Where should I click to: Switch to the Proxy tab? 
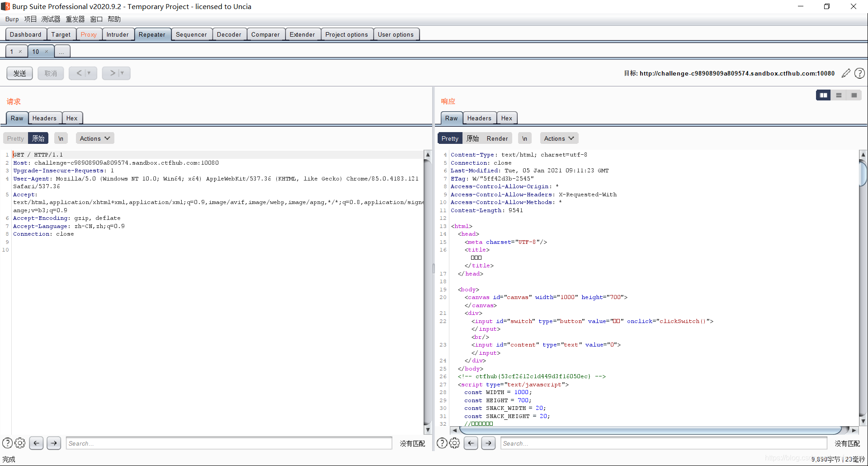(89, 34)
